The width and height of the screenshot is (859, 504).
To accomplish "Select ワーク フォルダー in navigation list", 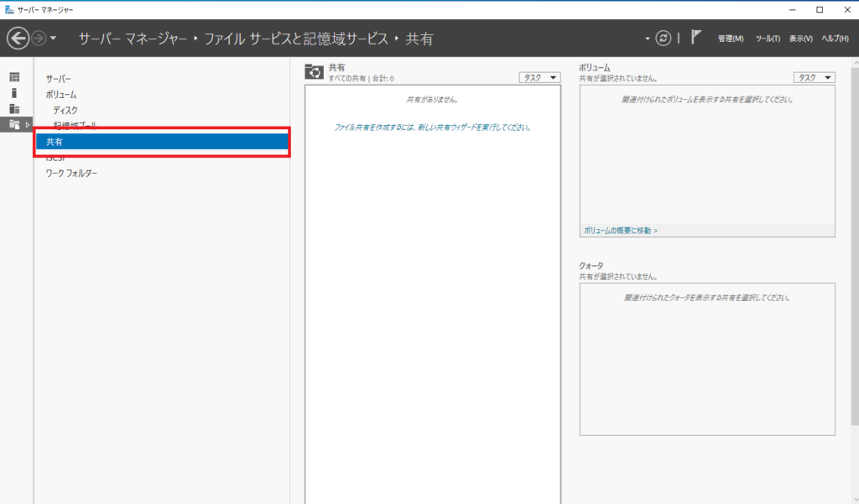I will coord(71,174).
